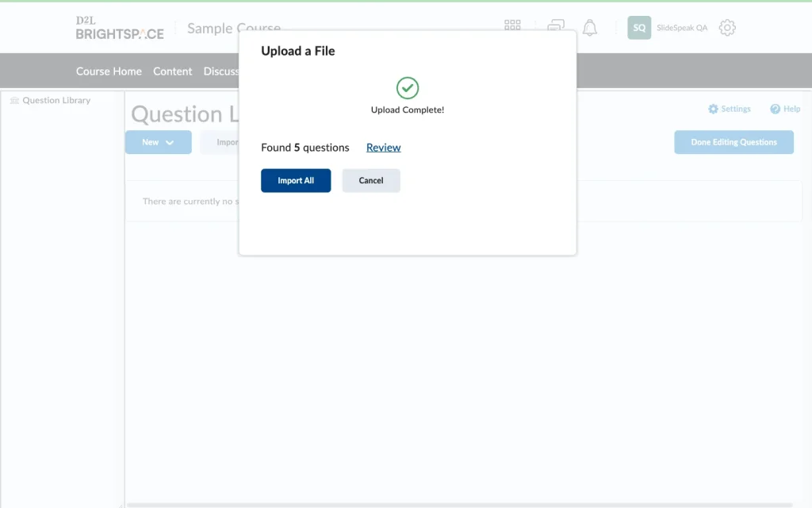Go to Course Home tab
812x508 pixels.
(109, 71)
